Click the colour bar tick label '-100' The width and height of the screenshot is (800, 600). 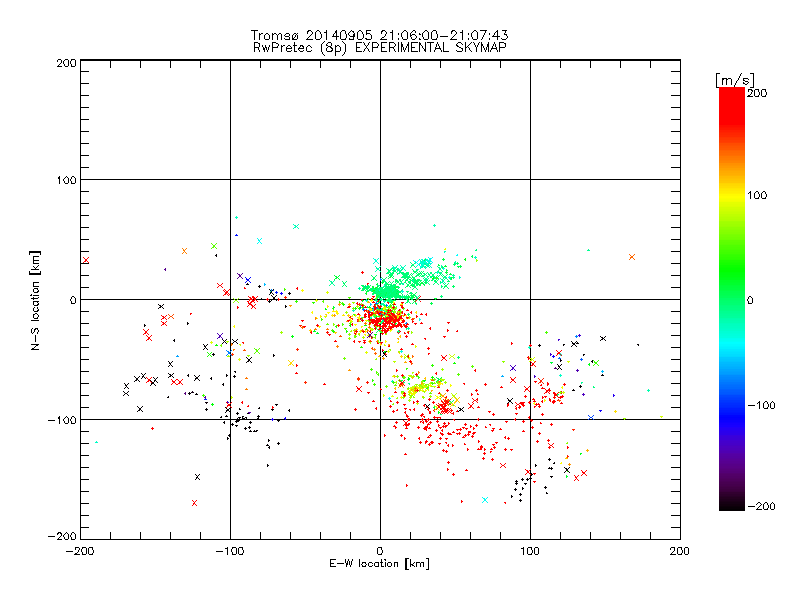tap(761, 405)
